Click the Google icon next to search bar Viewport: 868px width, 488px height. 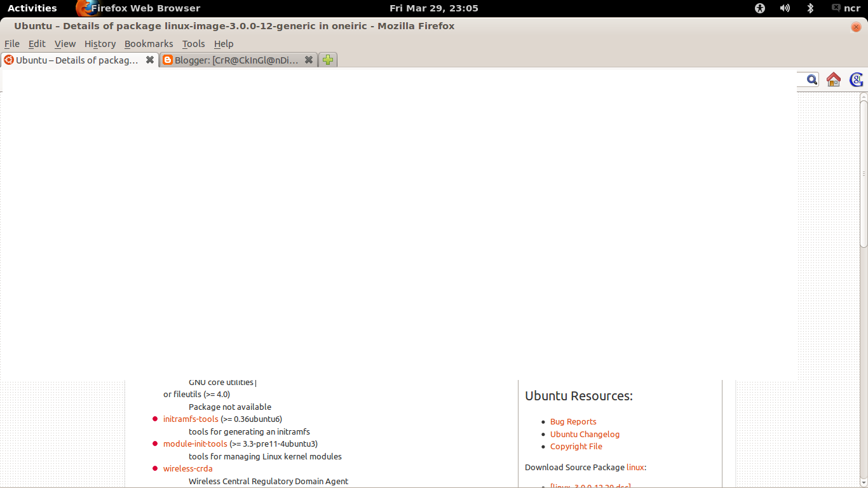coord(856,79)
